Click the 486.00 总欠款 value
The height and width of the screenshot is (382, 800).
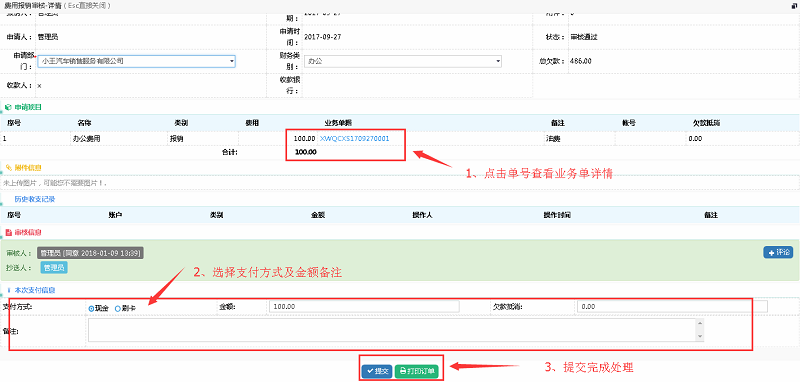click(x=581, y=61)
